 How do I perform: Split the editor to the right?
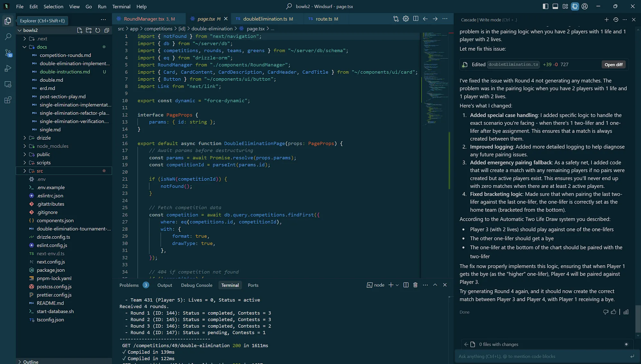pos(416,19)
